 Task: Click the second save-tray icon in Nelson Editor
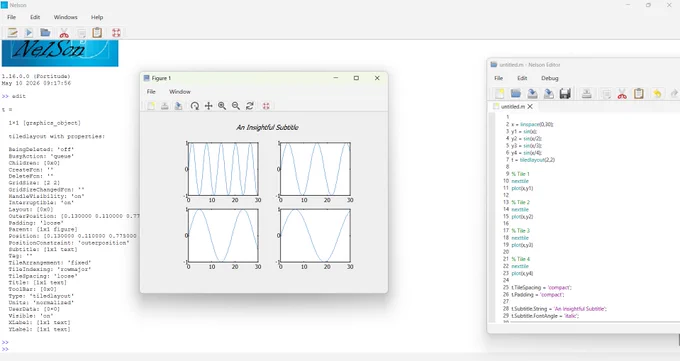pyautogui.click(x=549, y=93)
